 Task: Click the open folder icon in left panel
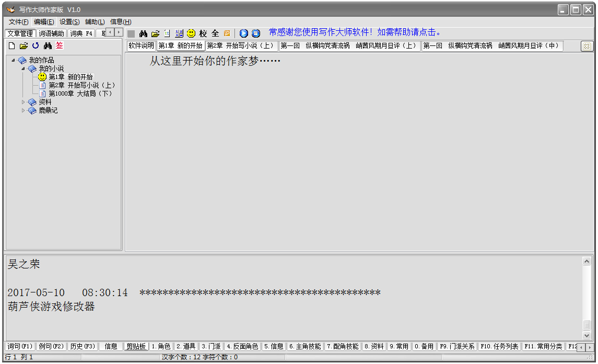tap(24, 46)
